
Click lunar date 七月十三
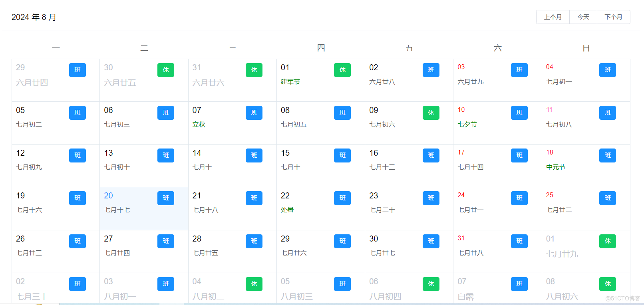point(382,167)
